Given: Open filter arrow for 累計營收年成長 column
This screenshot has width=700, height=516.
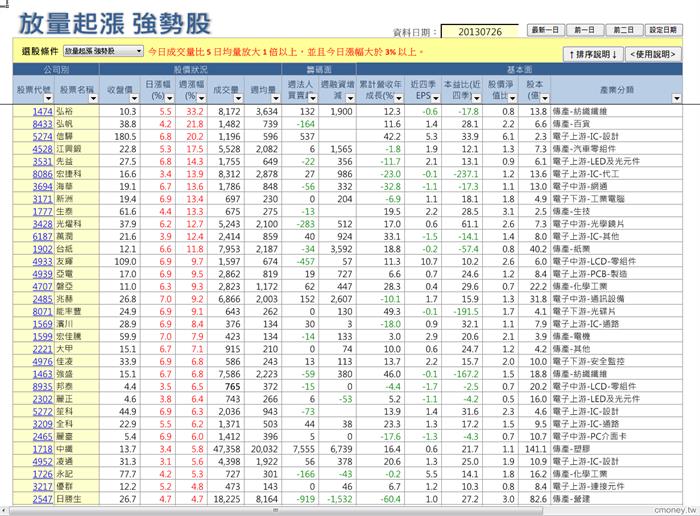Looking at the screenshot, I should click(x=399, y=98).
